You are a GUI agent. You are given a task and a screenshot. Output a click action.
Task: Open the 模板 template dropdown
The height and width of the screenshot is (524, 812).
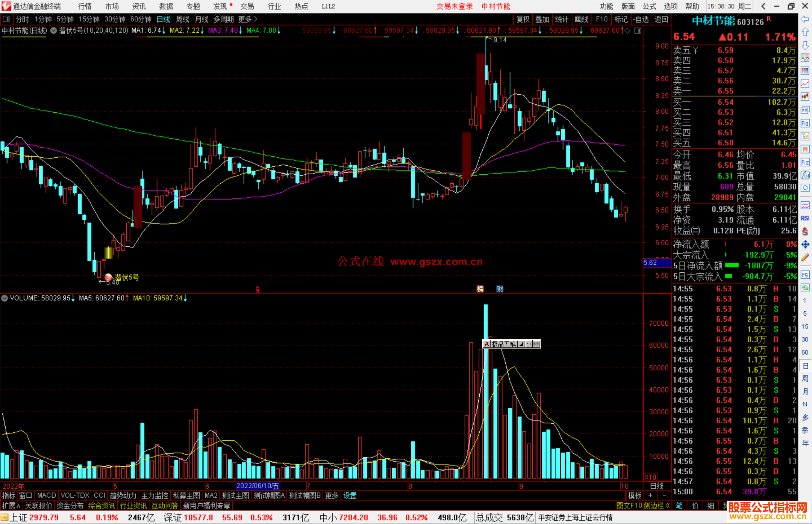click(x=635, y=496)
